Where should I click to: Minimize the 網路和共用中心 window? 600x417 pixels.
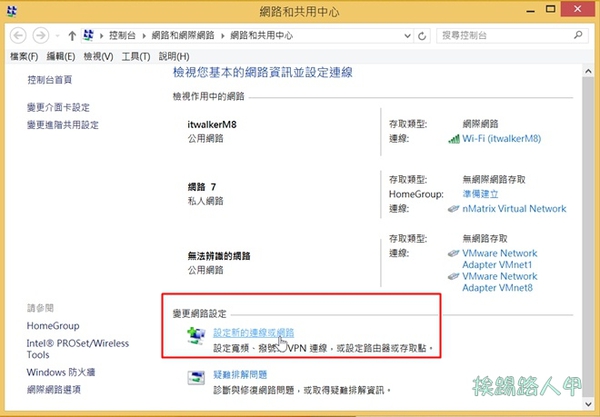coord(530,10)
